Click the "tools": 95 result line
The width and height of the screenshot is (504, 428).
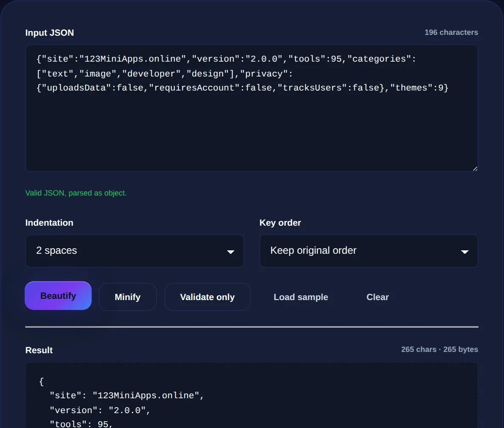pos(81,424)
